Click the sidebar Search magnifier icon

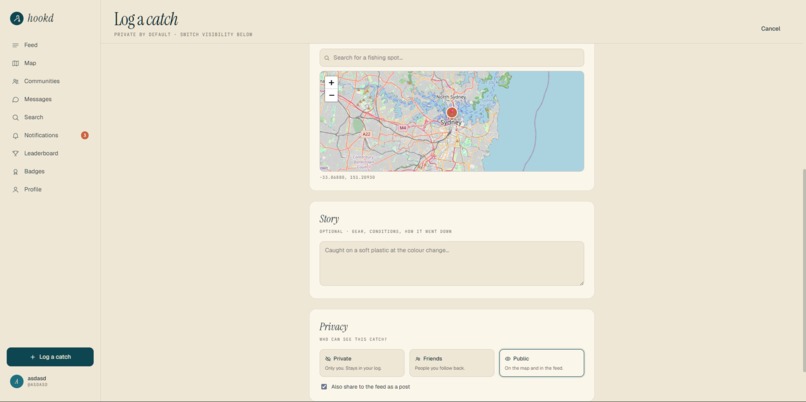pos(15,117)
